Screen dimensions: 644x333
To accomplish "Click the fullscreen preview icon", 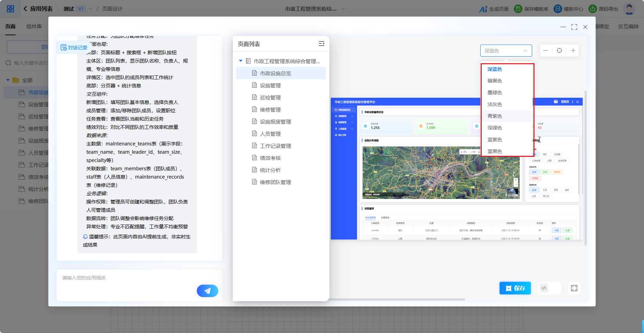I will [x=574, y=288].
